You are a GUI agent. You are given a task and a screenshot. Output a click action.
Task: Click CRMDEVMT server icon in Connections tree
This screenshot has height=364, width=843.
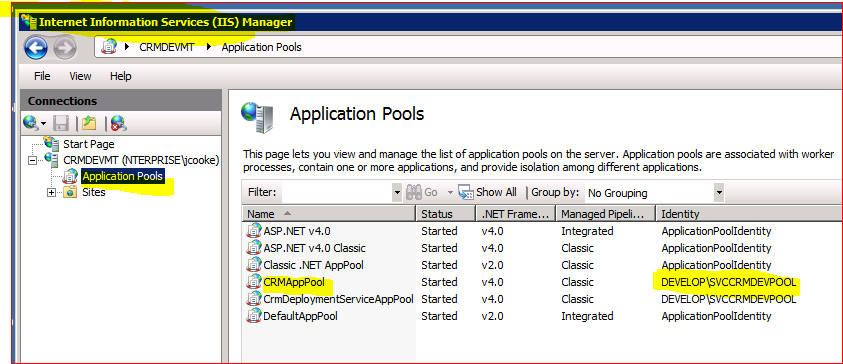click(x=52, y=160)
